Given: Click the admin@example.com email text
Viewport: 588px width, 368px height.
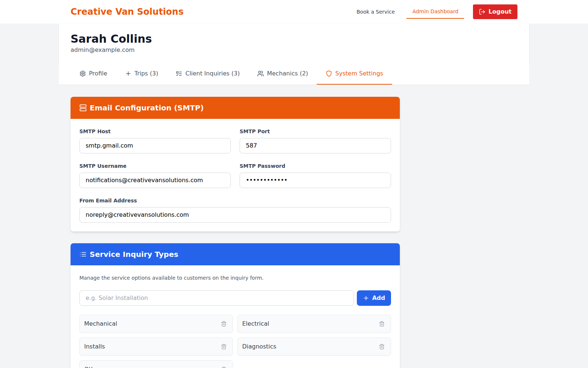Looking at the screenshot, I should tap(103, 50).
